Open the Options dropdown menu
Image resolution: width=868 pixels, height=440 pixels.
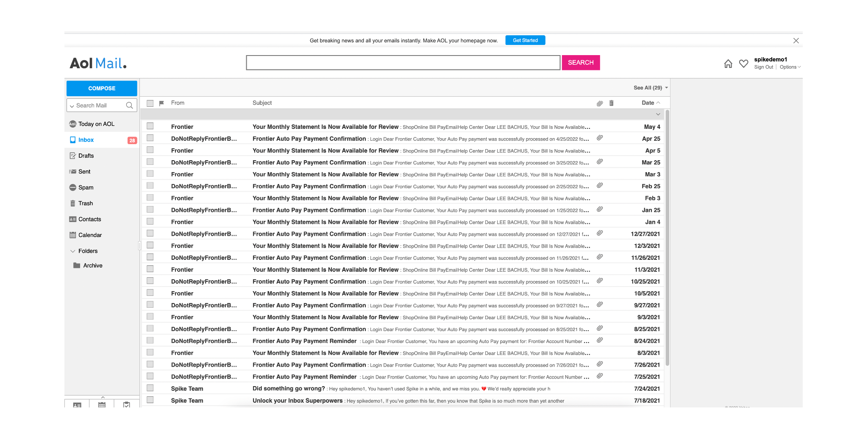(x=789, y=67)
